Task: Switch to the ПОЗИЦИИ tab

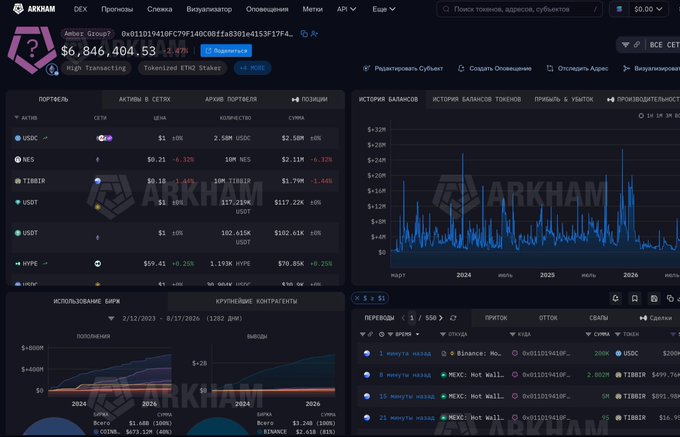Action: point(309,99)
